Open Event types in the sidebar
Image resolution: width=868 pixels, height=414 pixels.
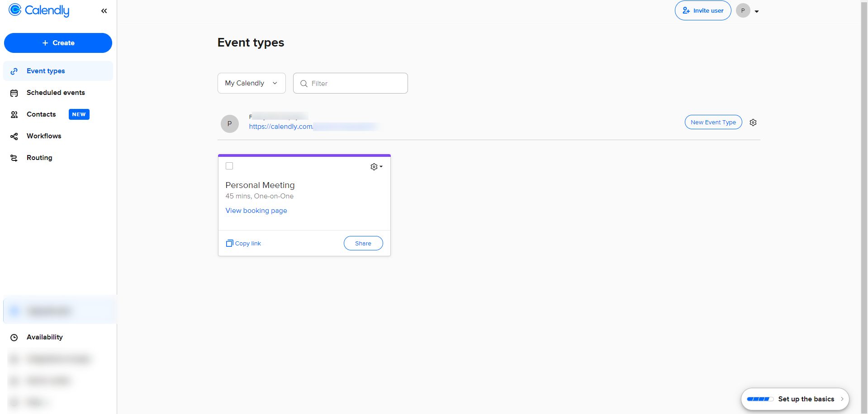pos(46,71)
